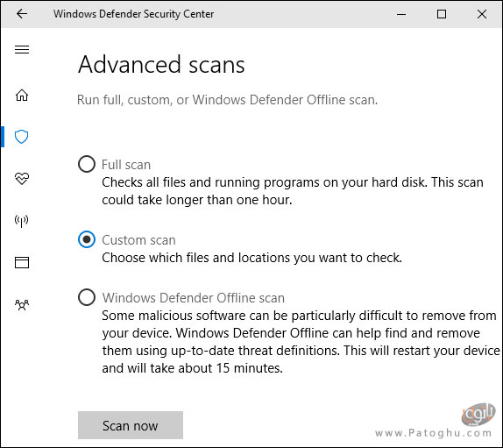The width and height of the screenshot is (503, 448).
Task: Minimize the Windows Defender Security Center window
Action: coord(401,14)
